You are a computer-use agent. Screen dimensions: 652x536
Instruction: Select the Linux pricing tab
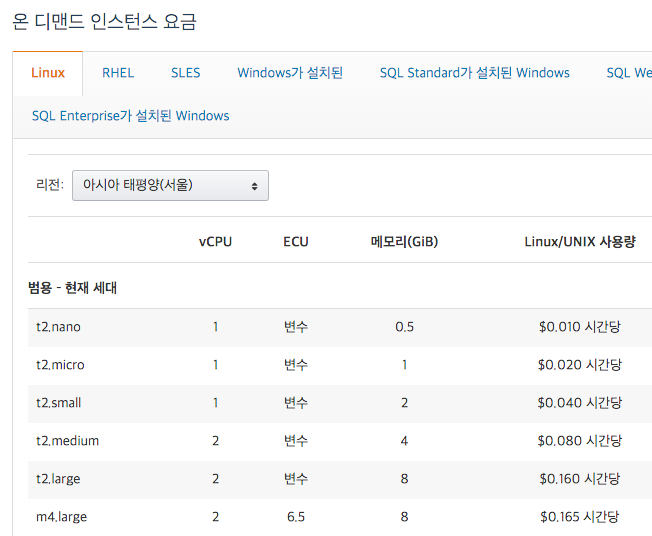pos(48,73)
